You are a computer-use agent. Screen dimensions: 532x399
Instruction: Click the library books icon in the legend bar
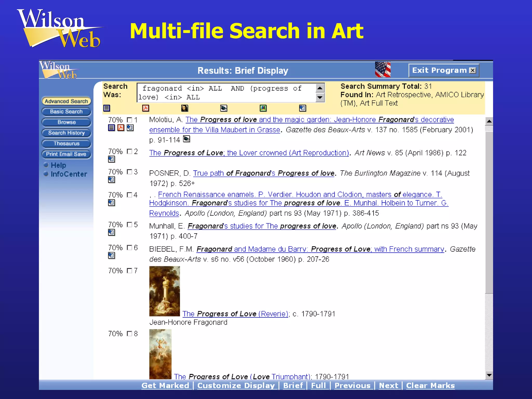(263, 108)
